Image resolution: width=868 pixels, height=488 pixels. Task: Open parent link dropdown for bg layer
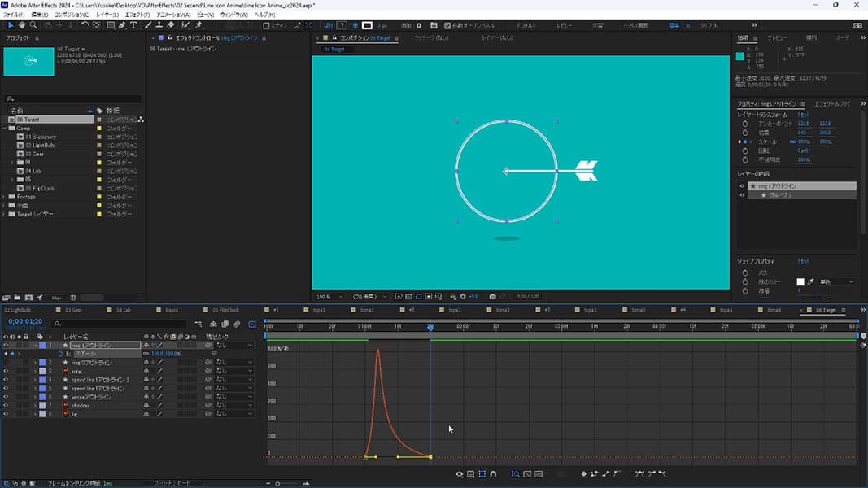[x=233, y=414]
